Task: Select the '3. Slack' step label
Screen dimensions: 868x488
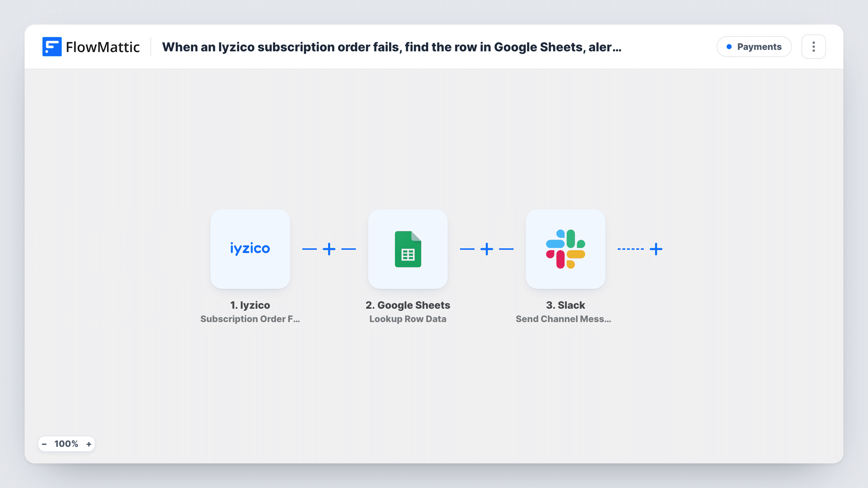Action: (565, 305)
